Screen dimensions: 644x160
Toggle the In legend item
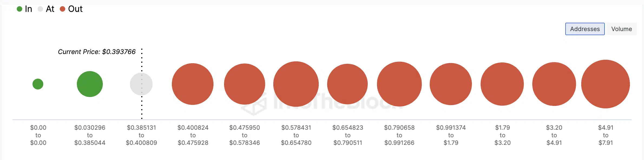(x=24, y=9)
